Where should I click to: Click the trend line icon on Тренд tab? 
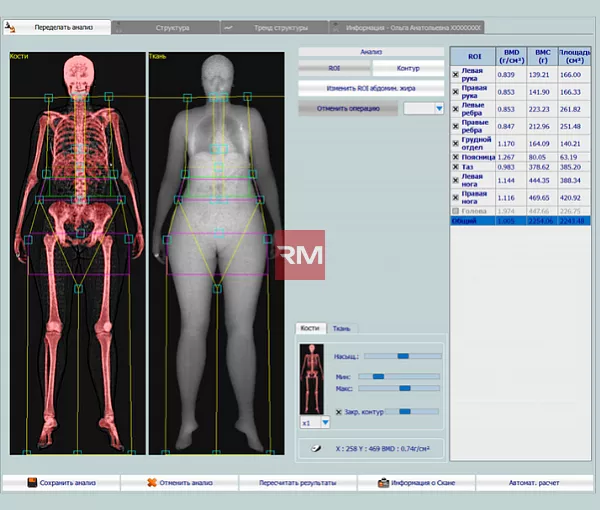coord(228,28)
